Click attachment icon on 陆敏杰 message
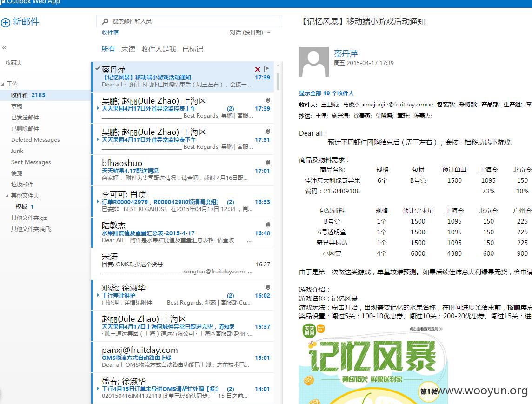Viewport: 532px width, 404px height. [268, 225]
